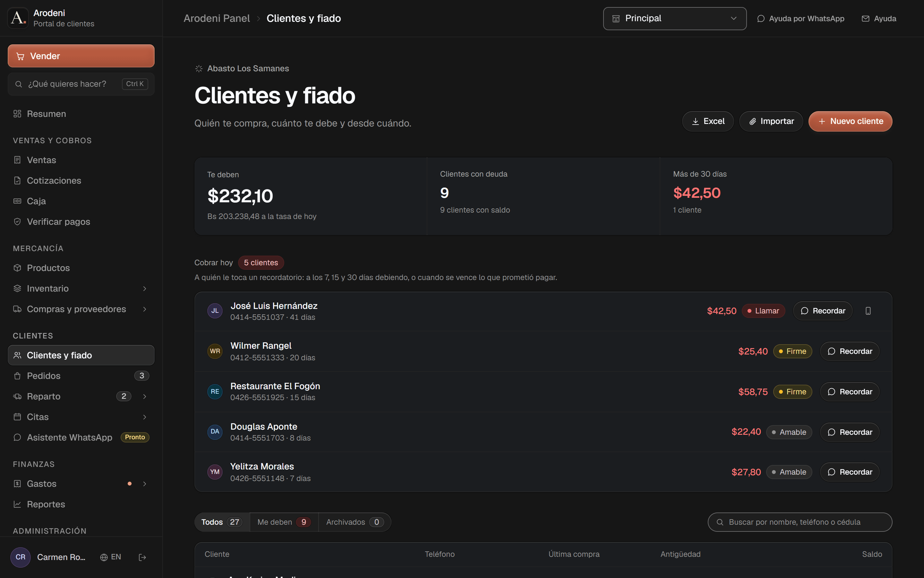Click the logout icon beside EN
This screenshot has width=924, height=578.
(142, 557)
